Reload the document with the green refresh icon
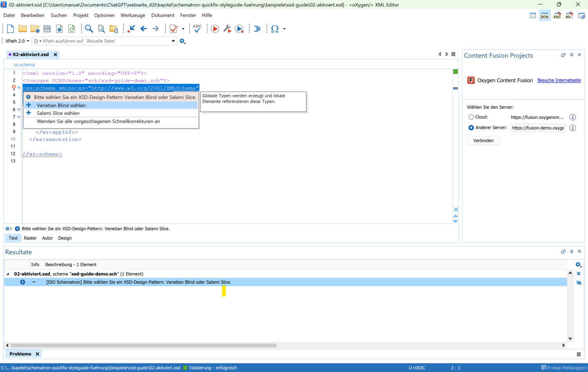 tap(72, 29)
